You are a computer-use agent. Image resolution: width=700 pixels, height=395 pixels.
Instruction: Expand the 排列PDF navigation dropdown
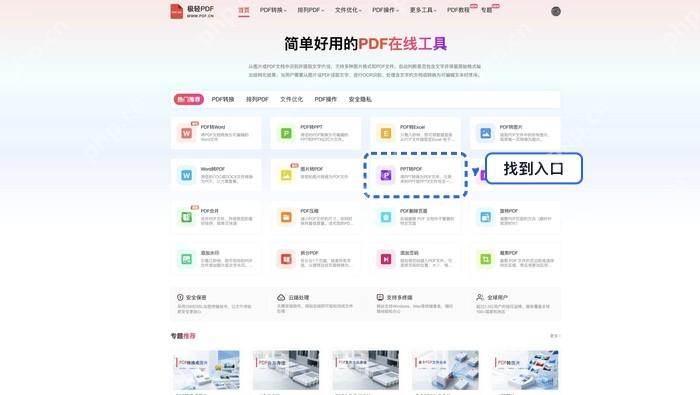311,10
